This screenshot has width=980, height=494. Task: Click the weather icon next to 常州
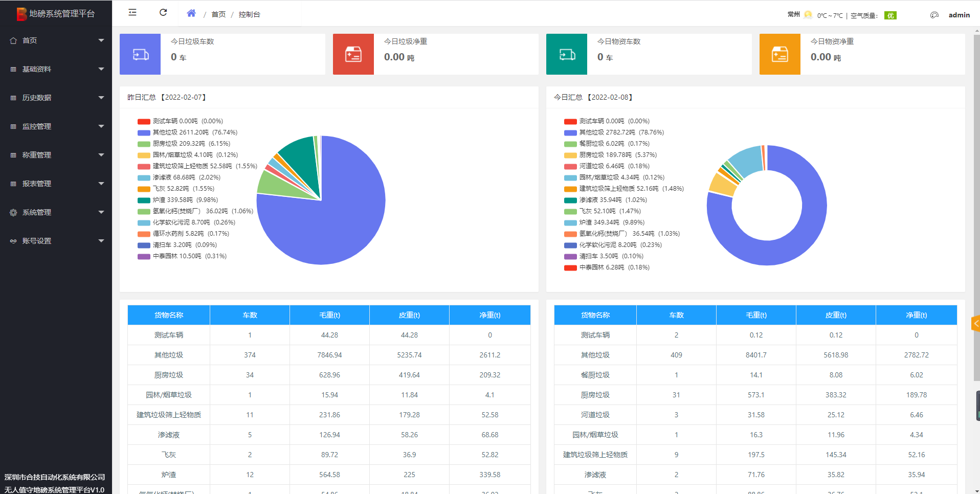coord(808,15)
